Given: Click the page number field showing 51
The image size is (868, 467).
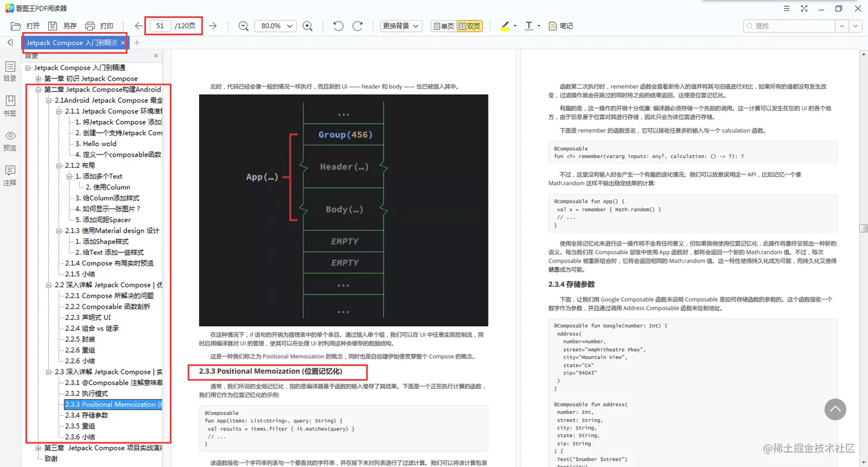Looking at the screenshot, I should click(160, 26).
